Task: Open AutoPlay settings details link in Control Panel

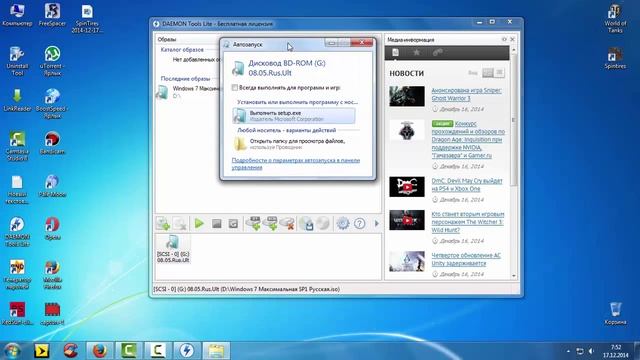Action: pyautogui.click(x=296, y=164)
